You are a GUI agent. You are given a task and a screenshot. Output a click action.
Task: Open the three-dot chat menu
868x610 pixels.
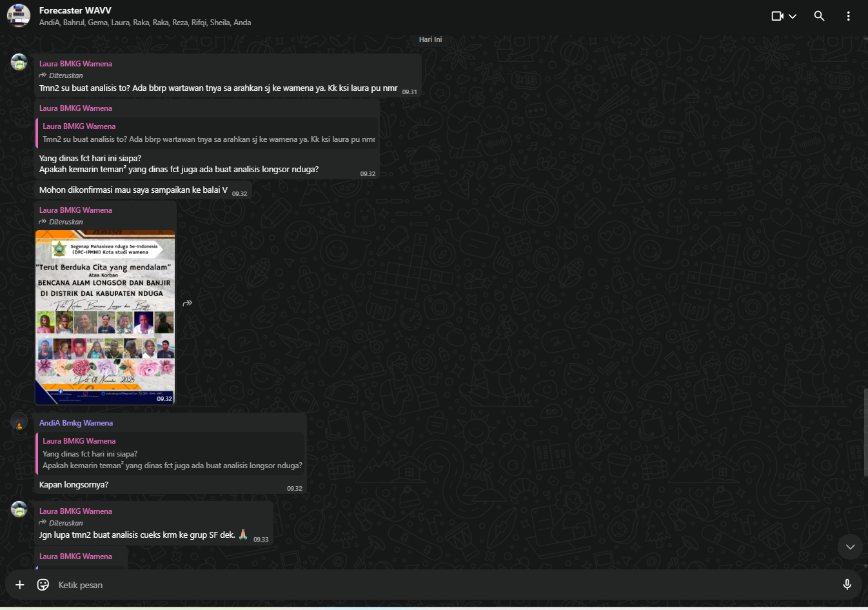[848, 16]
